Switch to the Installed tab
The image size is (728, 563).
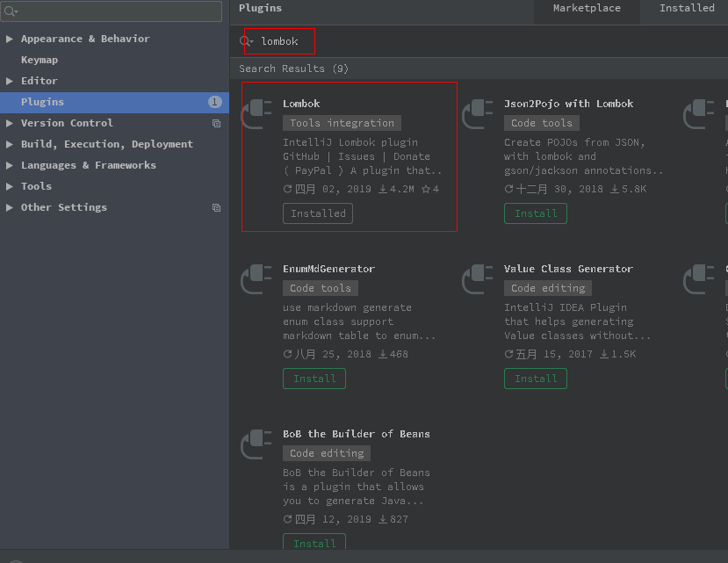pyautogui.click(x=687, y=9)
